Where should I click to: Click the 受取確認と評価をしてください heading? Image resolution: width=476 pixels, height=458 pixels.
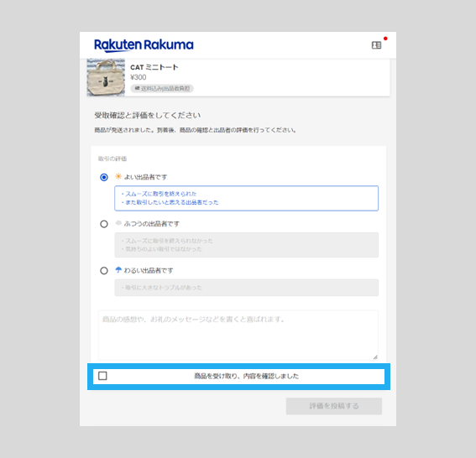[148, 116]
